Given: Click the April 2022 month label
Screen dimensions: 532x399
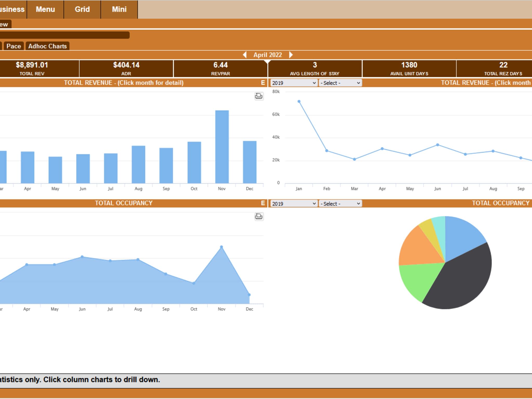Looking at the screenshot, I should click(268, 55).
